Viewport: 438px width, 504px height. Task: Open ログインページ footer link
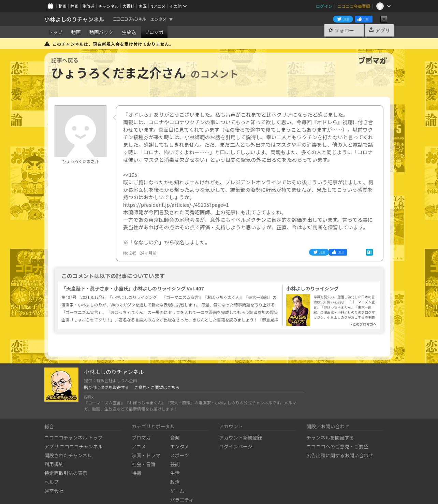(236, 446)
